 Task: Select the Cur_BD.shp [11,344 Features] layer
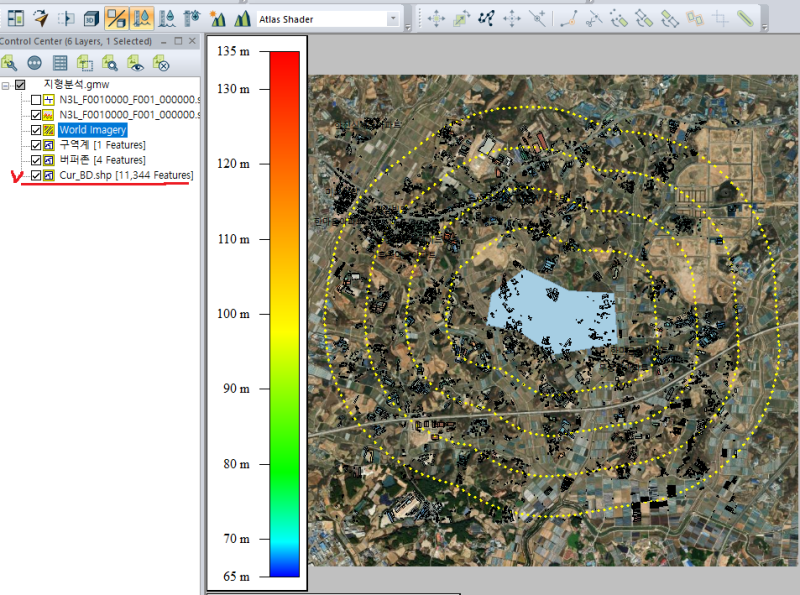127,176
